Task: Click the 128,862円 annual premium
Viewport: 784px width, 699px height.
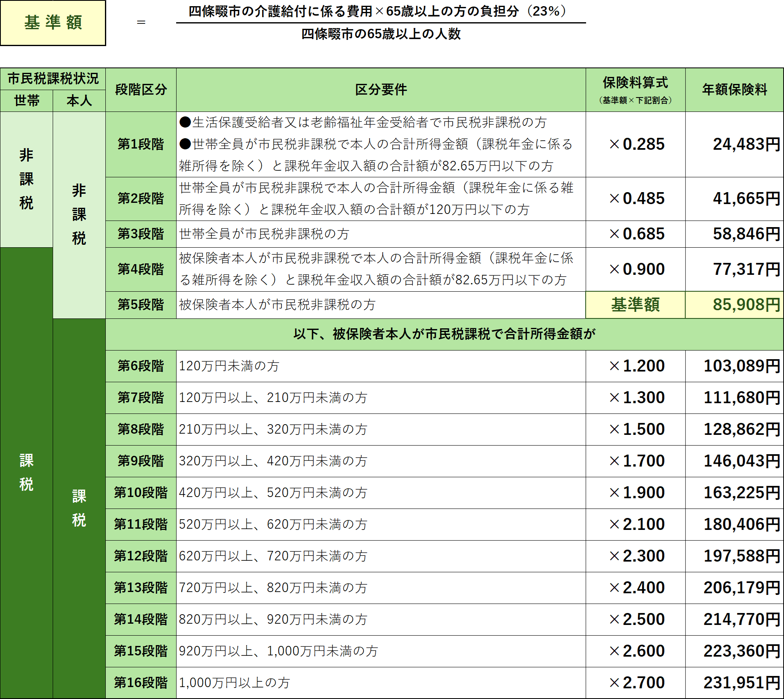Action: pos(735,430)
